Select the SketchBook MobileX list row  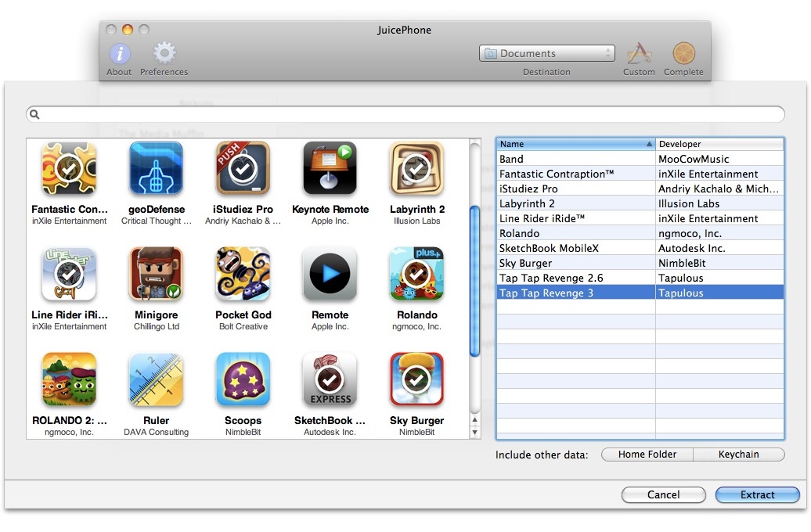(x=640, y=249)
